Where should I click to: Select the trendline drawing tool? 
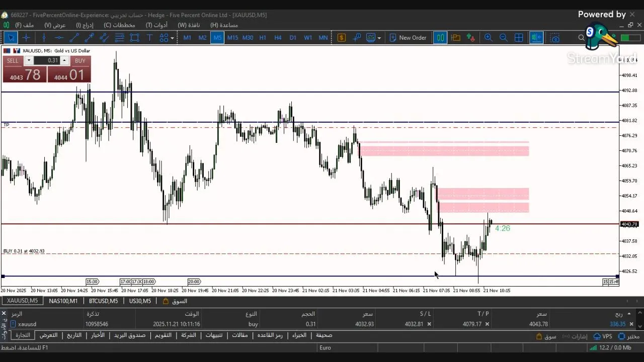(74, 38)
